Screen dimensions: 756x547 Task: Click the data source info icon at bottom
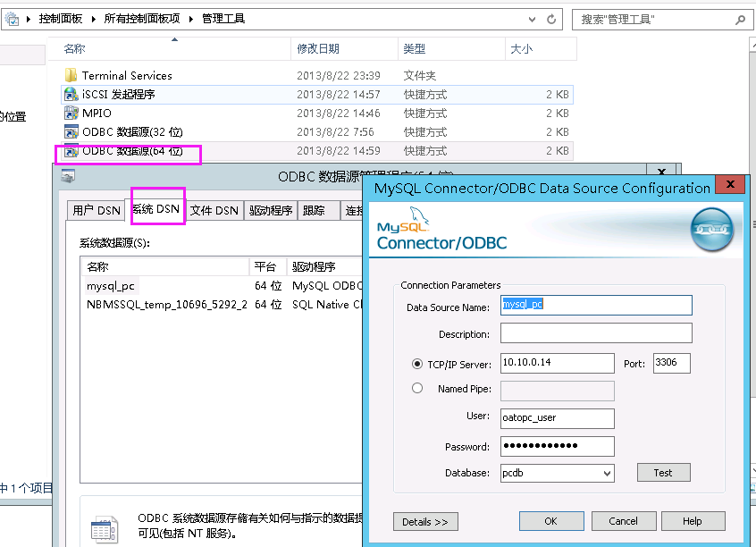tap(105, 530)
